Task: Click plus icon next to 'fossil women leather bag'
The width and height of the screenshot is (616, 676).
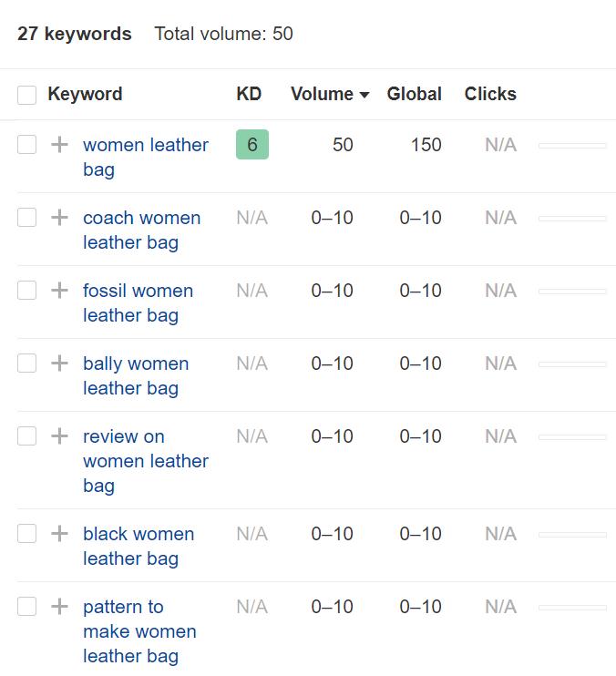Action: tap(59, 291)
